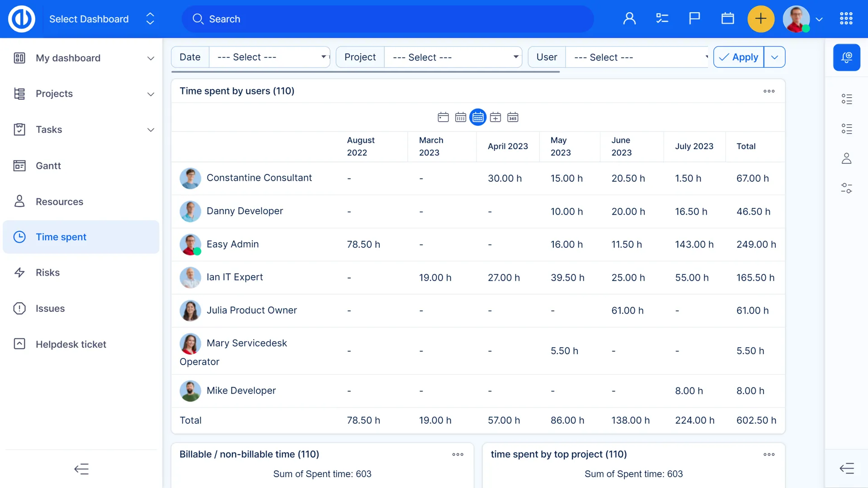The image size is (868, 488).
Task: Expand the Apply button options arrow
Action: (x=774, y=57)
